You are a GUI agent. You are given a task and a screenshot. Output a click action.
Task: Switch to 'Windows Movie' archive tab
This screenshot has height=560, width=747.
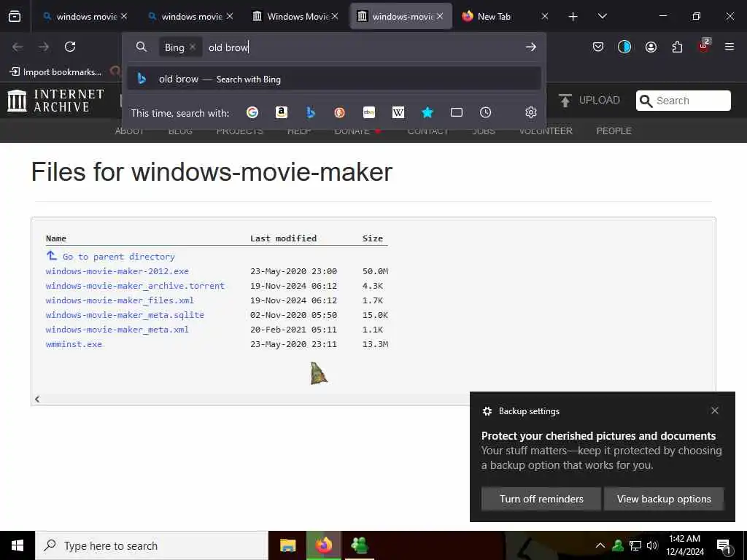pos(291,16)
